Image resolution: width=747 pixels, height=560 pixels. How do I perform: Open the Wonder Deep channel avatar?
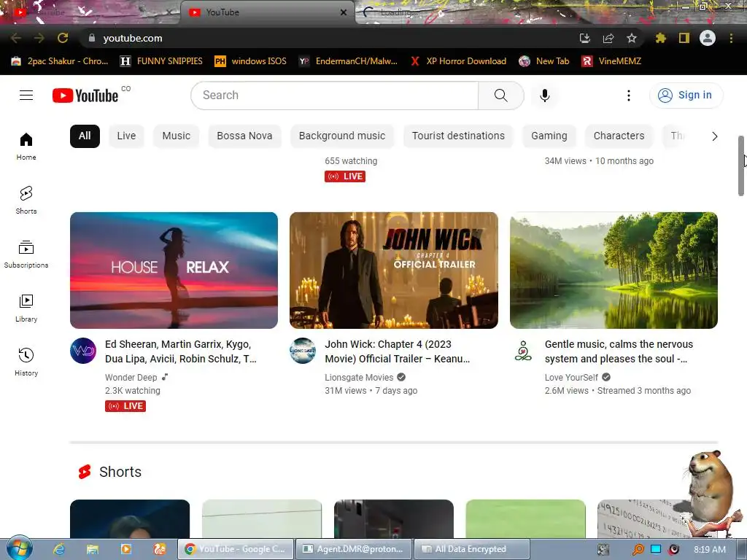pos(83,351)
